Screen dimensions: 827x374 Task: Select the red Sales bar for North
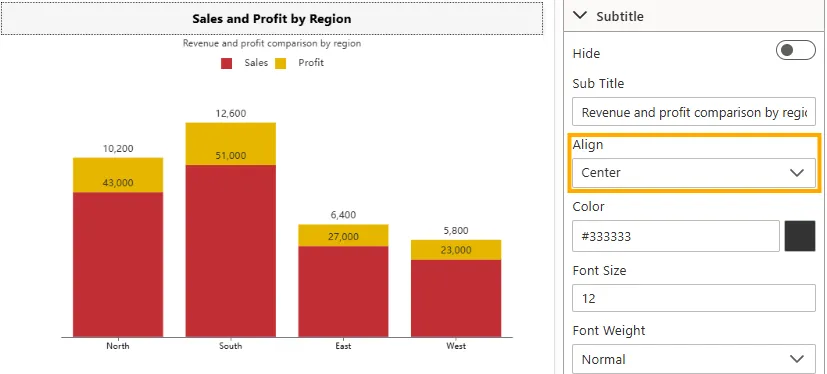pos(118,264)
